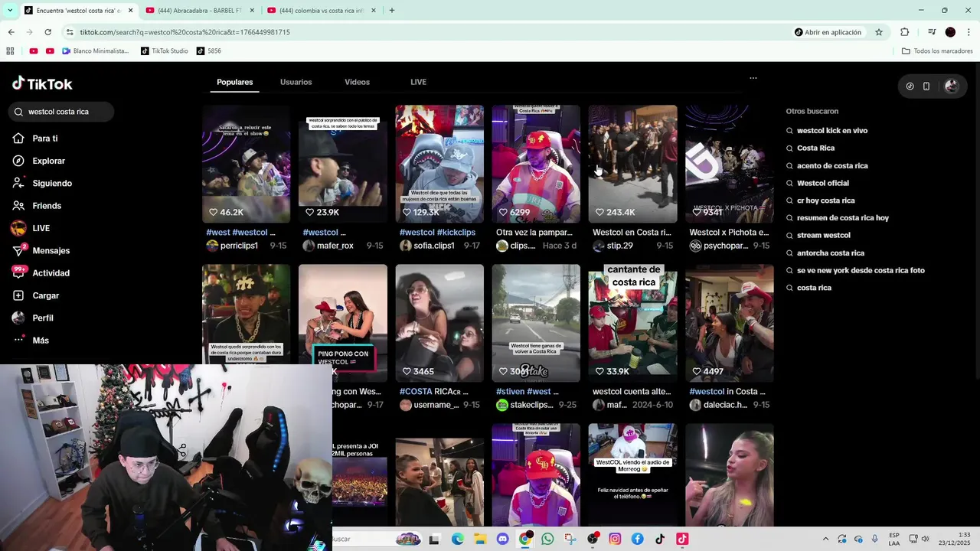Open video thumbnail with 129.3K likes
Viewport: 980px width, 551px height.
tap(439, 164)
